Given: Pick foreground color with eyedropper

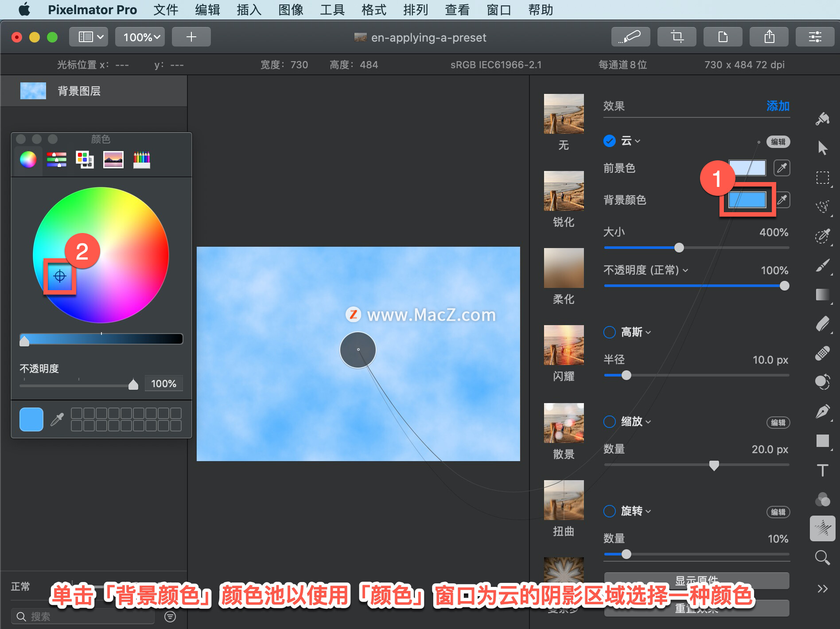Looking at the screenshot, I should click(782, 168).
